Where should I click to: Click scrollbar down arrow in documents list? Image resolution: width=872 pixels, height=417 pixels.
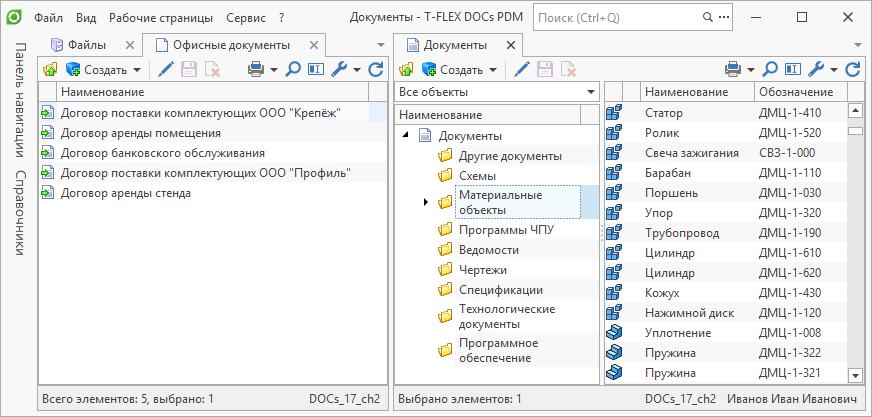[x=855, y=376]
